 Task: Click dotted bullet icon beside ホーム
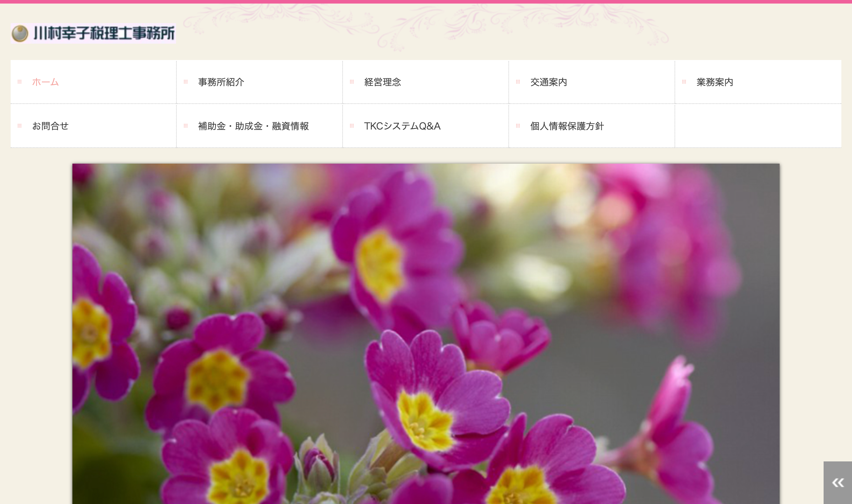(20, 82)
